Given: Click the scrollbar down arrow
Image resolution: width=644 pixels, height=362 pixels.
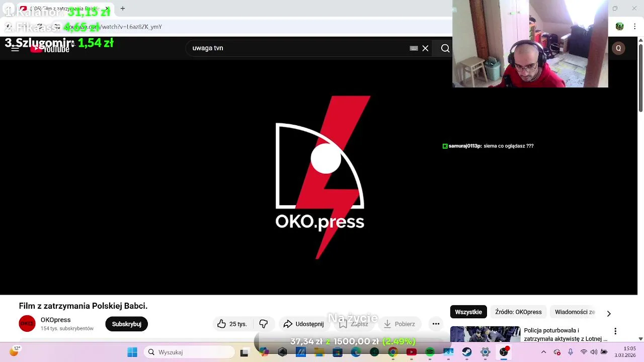Looking at the screenshot, I should [640, 339].
